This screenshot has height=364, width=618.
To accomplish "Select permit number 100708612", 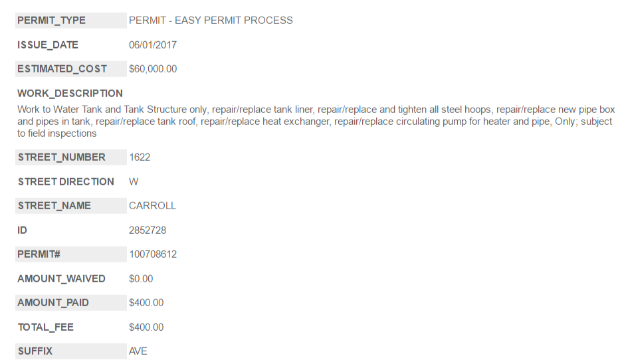I will click(153, 254).
